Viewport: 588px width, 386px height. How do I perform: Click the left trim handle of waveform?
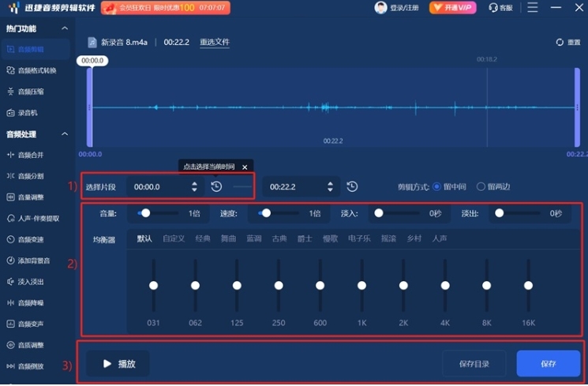coord(89,107)
